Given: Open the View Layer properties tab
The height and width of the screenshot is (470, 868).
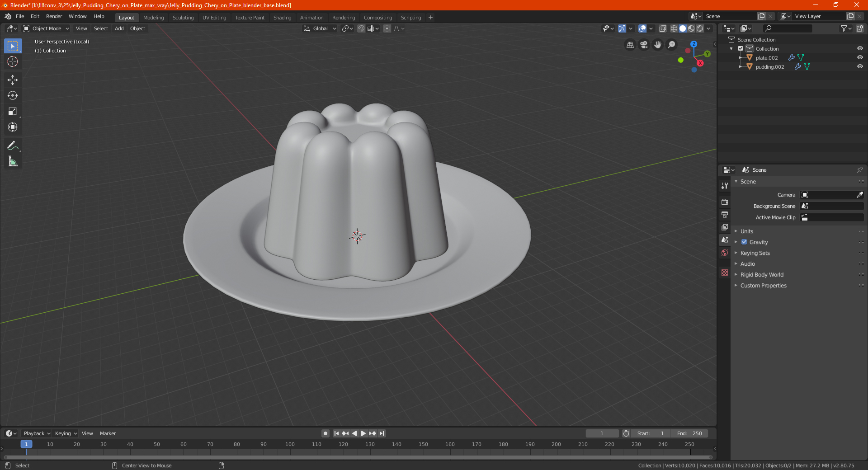Looking at the screenshot, I should click(725, 227).
